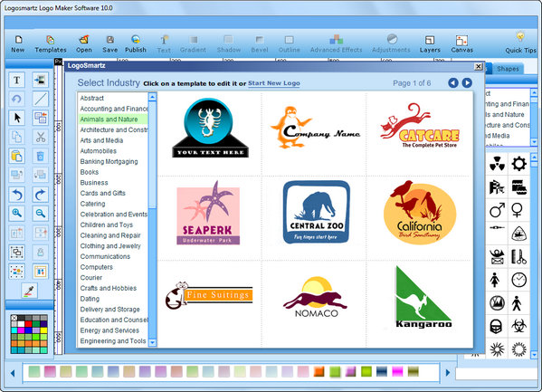Pick the scorpion logo template

(x=210, y=128)
